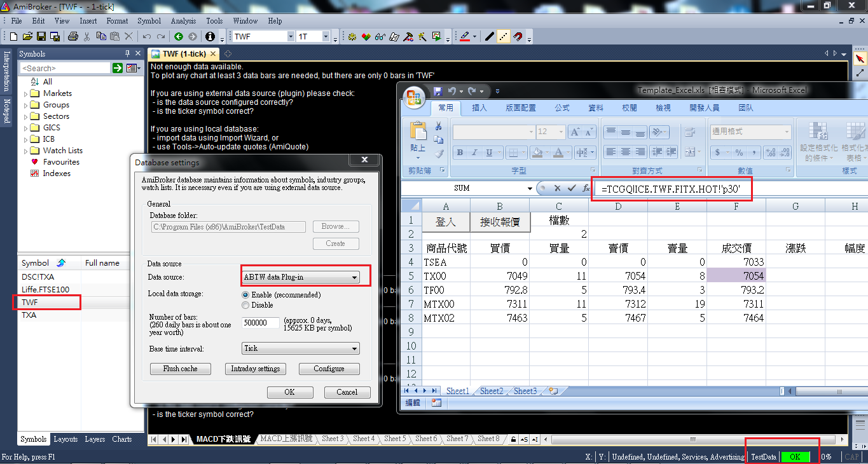Click the pin icon on Symbols panel

[x=127, y=54]
